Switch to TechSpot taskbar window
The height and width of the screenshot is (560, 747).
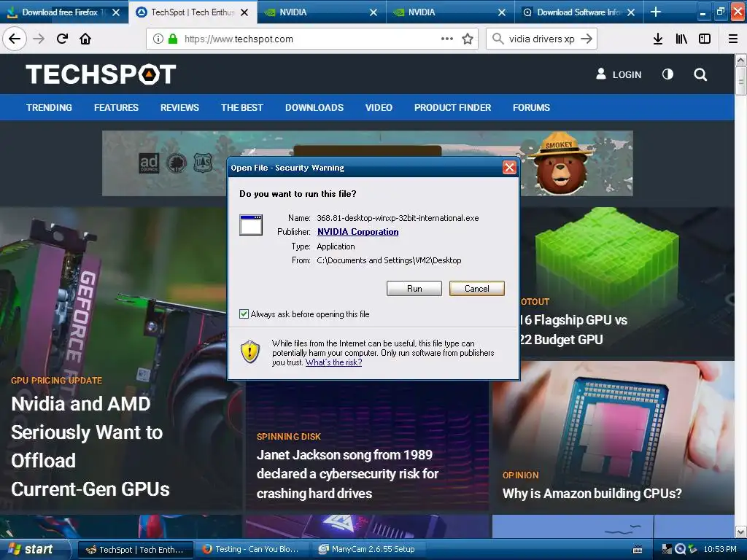135,550
